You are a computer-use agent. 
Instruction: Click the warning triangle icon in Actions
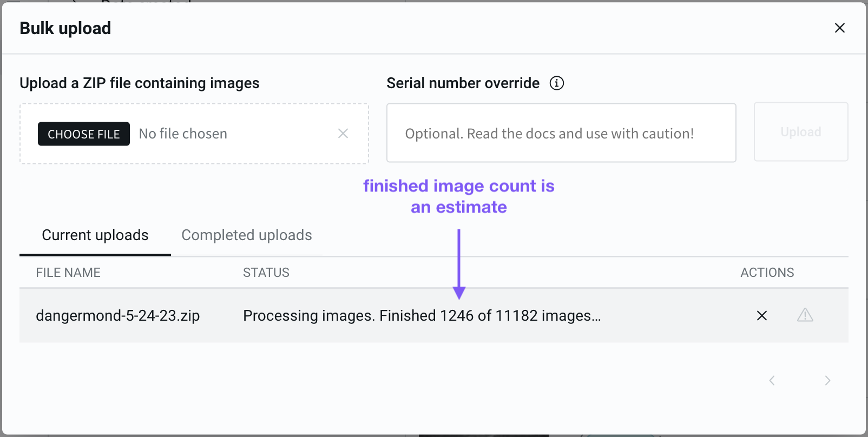[805, 315]
